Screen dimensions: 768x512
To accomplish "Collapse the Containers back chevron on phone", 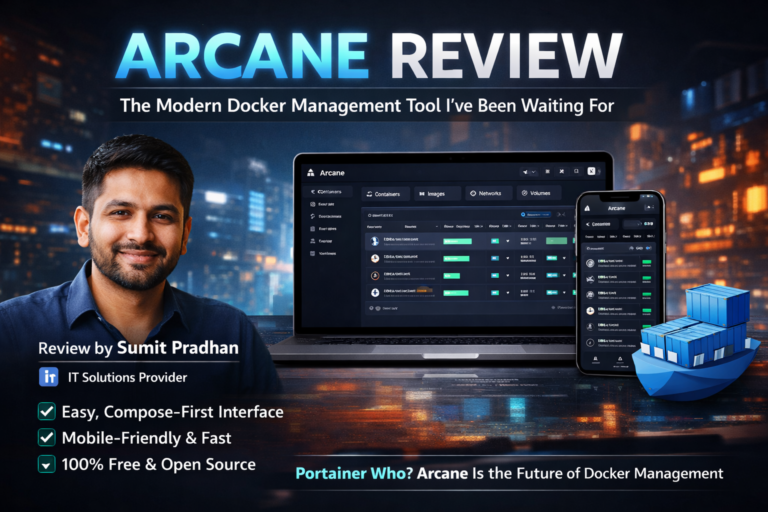I will [x=587, y=225].
